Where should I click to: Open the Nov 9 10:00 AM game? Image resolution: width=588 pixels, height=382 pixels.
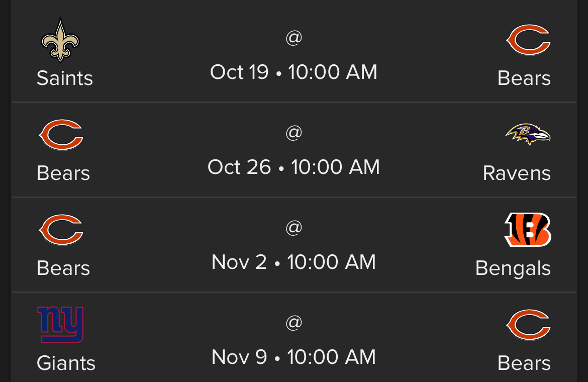(x=293, y=357)
